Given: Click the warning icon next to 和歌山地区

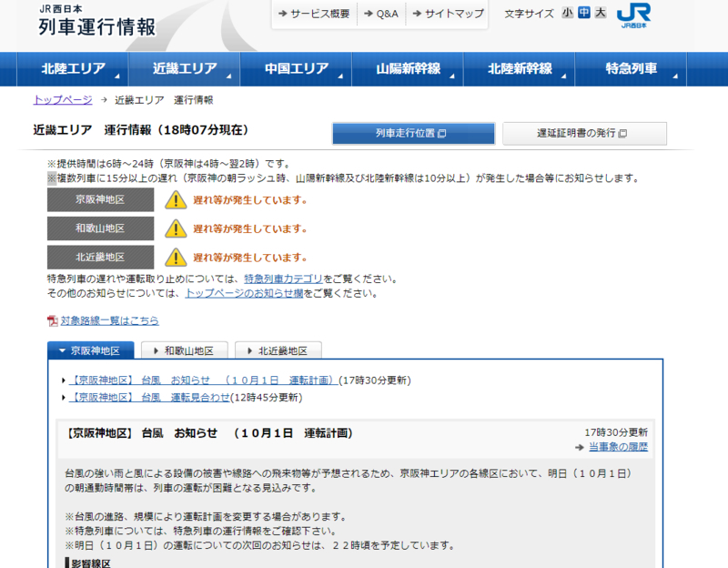Looking at the screenshot, I should click(176, 228).
